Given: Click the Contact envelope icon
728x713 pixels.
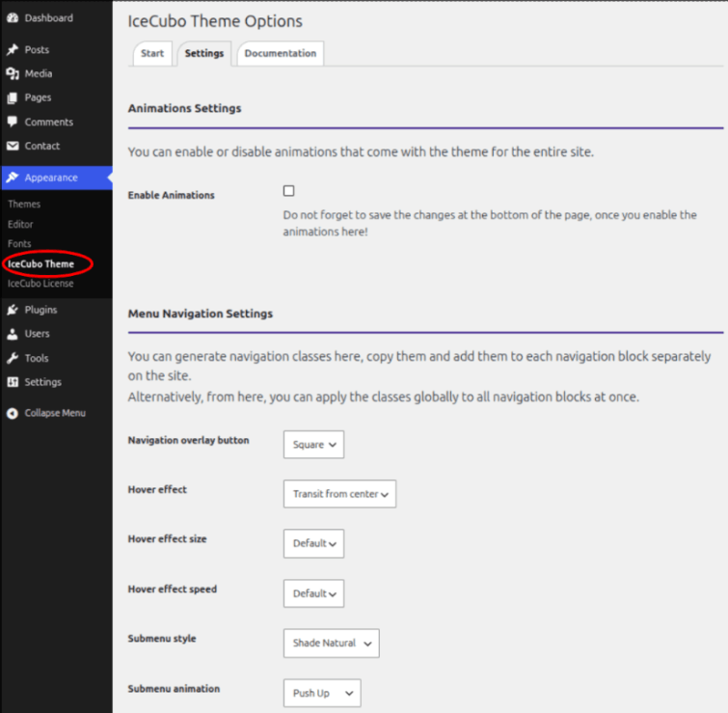Looking at the screenshot, I should (13, 146).
